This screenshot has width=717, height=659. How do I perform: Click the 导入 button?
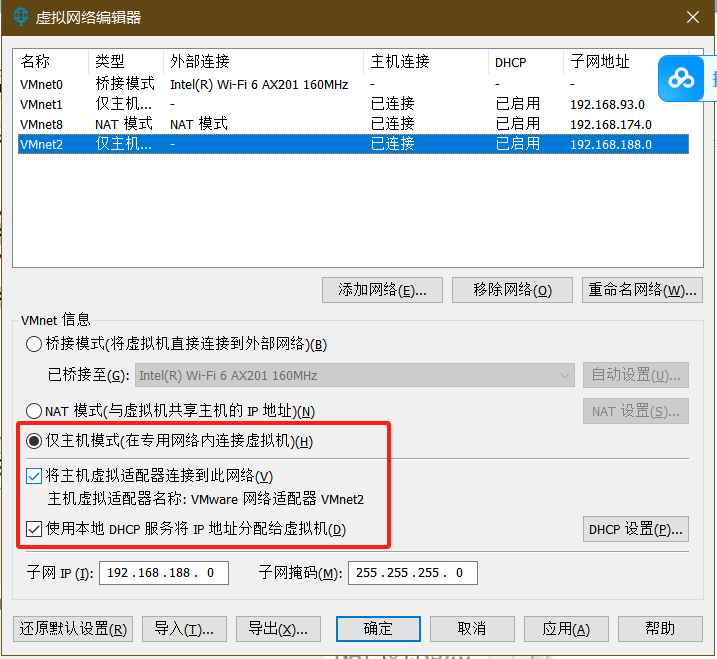pos(184,629)
